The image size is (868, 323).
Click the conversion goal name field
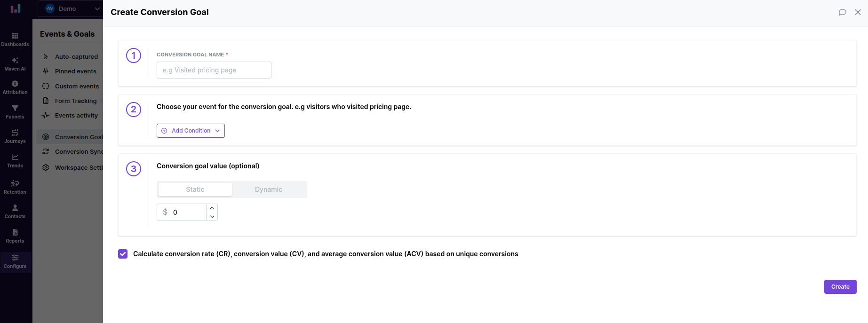[214, 70]
